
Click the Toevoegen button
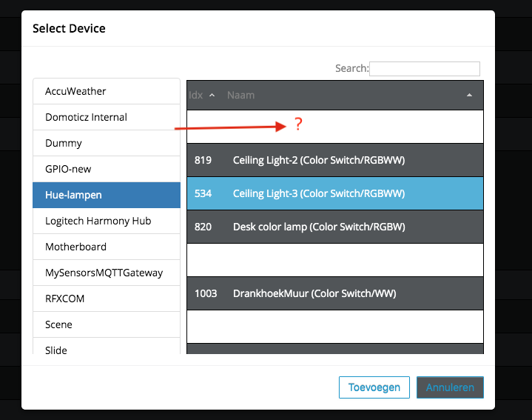(x=374, y=387)
